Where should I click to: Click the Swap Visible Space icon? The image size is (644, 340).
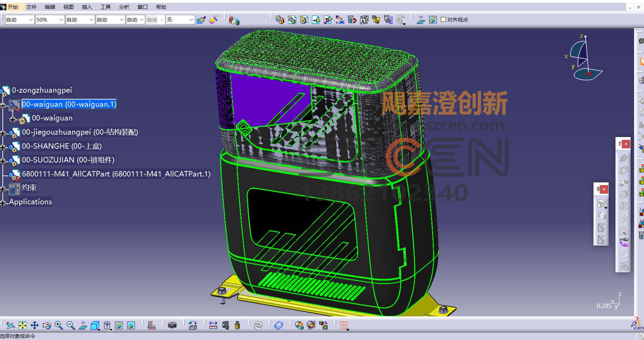click(x=131, y=325)
